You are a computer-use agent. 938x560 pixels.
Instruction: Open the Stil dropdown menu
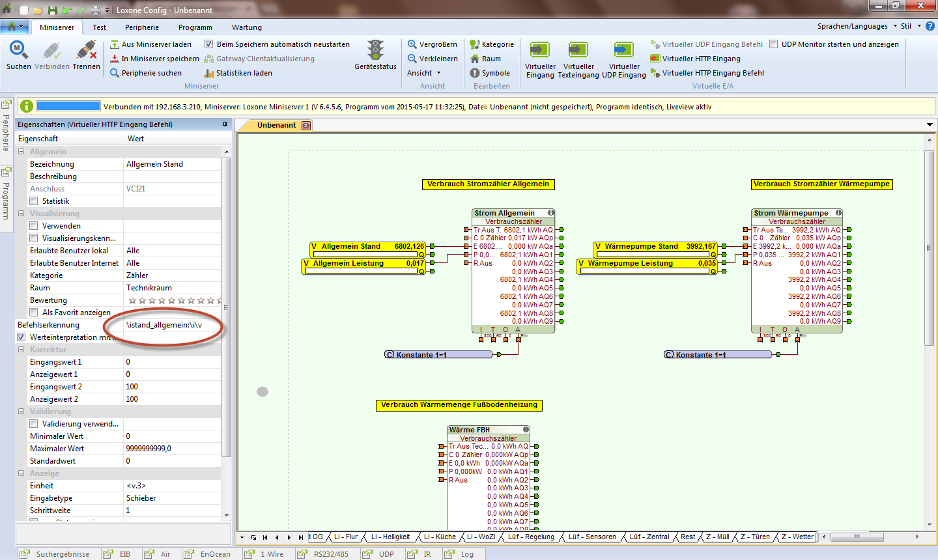(x=910, y=26)
